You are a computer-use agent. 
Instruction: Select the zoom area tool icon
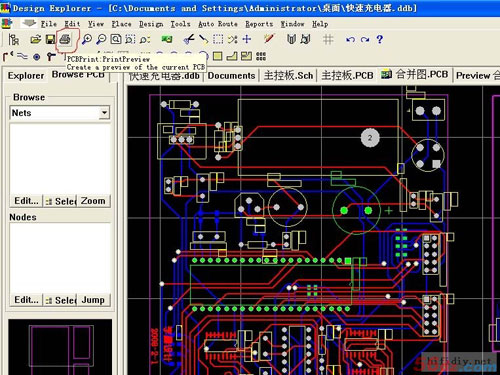pyautogui.click(x=130, y=39)
